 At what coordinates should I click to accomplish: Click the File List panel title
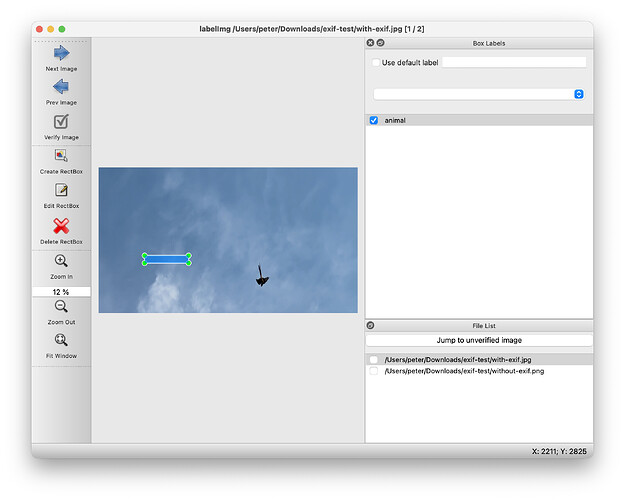(x=484, y=326)
